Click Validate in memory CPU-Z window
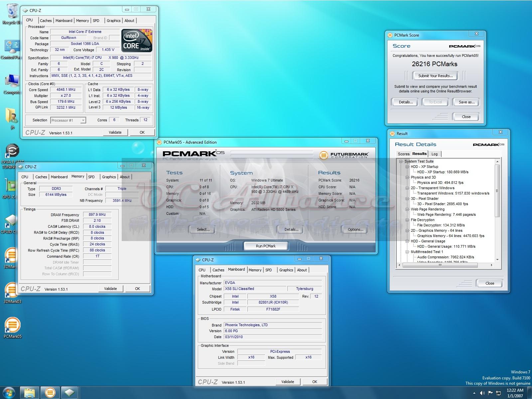The image size is (532, 399). 110,289
